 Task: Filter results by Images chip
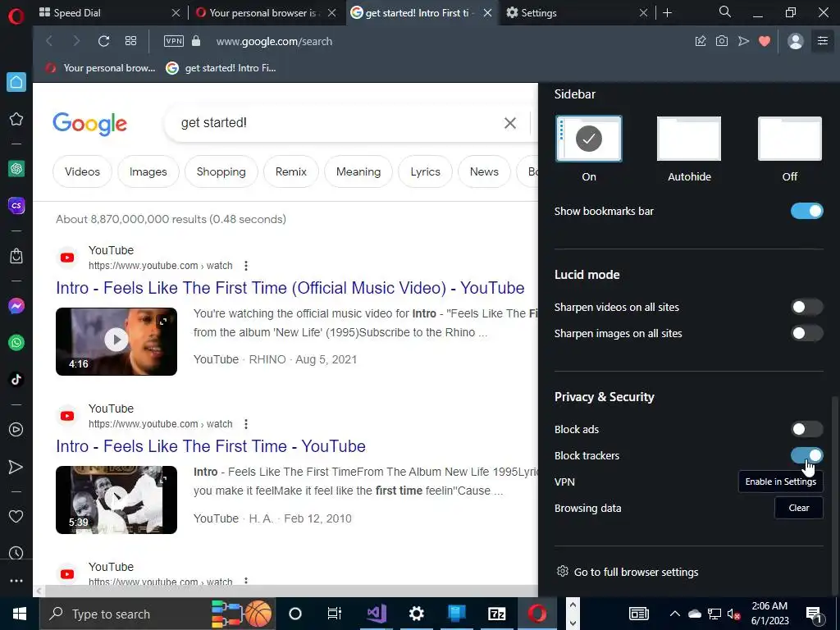(148, 171)
